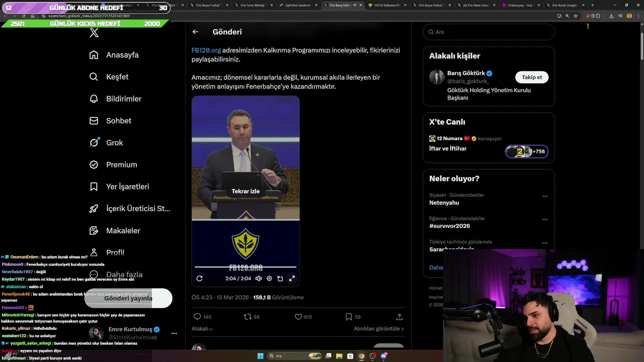This screenshot has height=362, width=644.
Task: Open video settings gear icon
Action: 269,279
